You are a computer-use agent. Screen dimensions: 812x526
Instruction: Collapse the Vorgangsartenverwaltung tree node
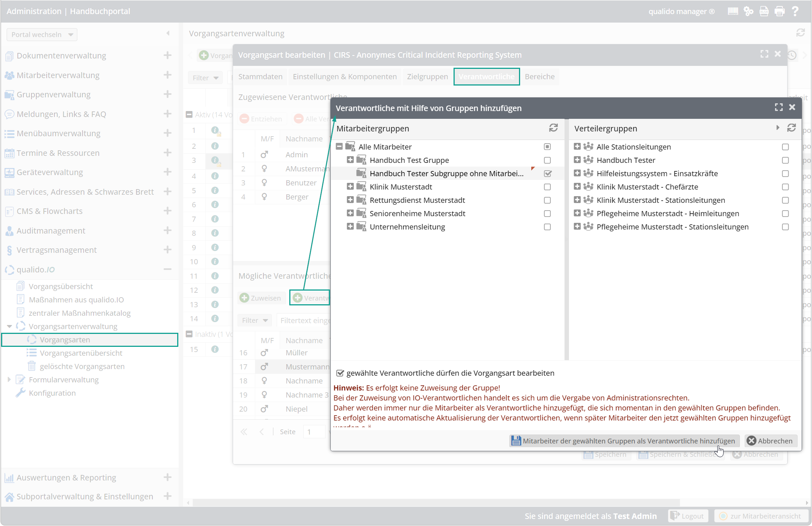click(x=9, y=326)
